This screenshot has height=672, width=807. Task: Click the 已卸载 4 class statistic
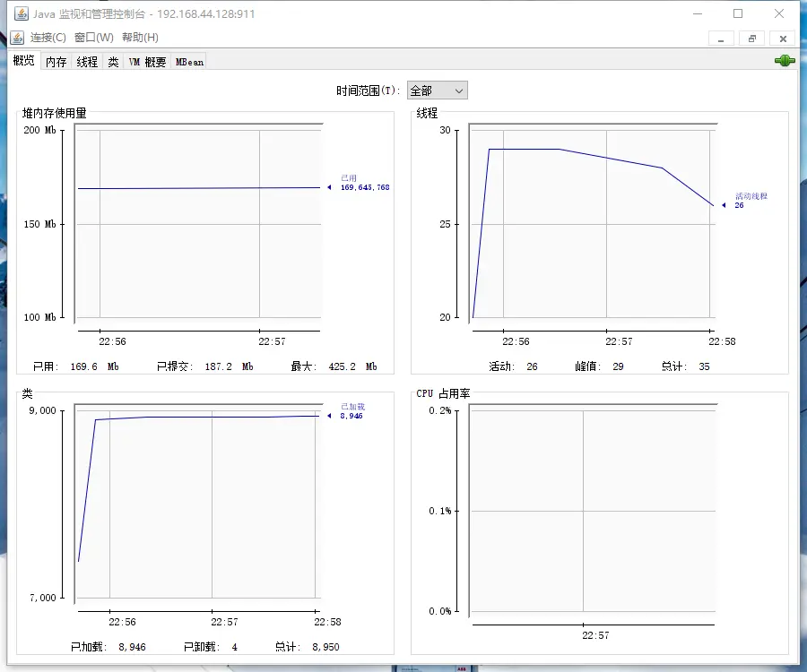[211, 647]
